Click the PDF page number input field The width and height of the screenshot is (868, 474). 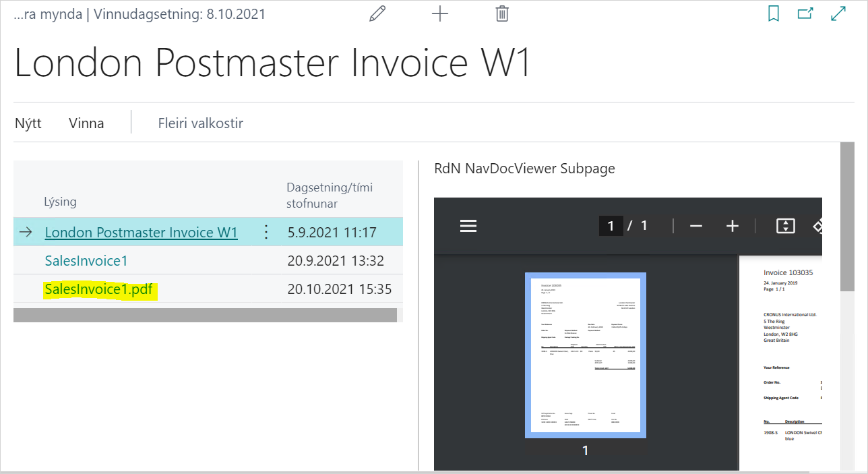point(611,226)
